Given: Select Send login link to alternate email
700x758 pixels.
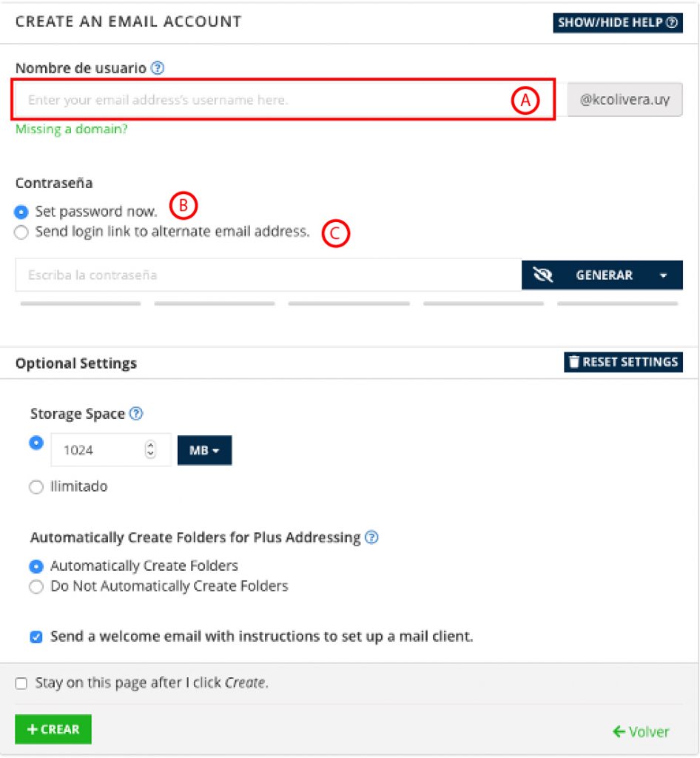Looking at the screenshot, I should 21,232.
